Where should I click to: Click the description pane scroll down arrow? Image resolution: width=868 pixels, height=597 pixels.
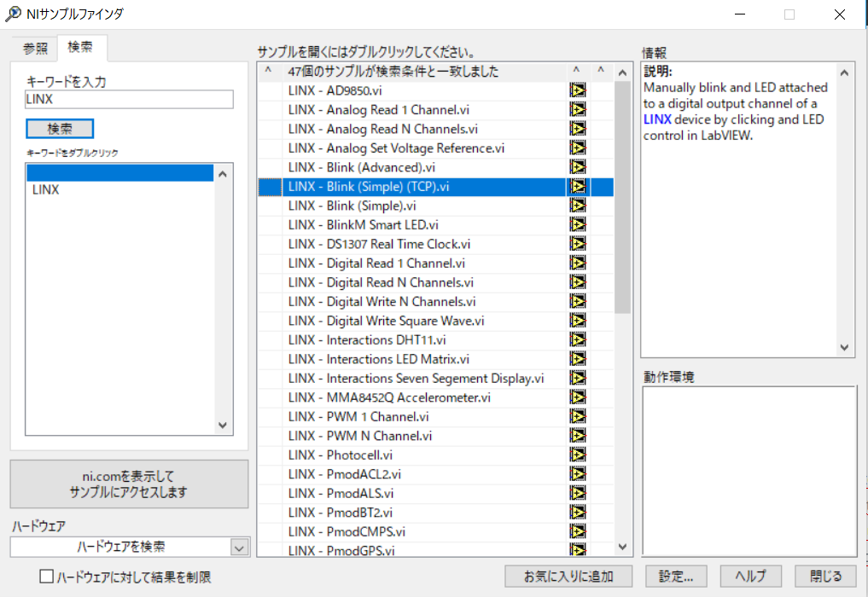(x=844, y=347)
